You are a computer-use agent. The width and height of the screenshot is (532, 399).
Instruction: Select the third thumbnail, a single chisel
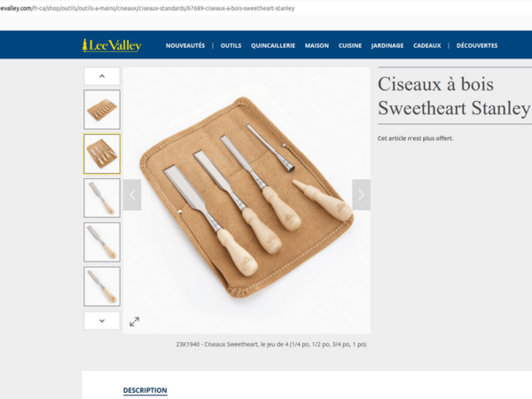[102, 198]
